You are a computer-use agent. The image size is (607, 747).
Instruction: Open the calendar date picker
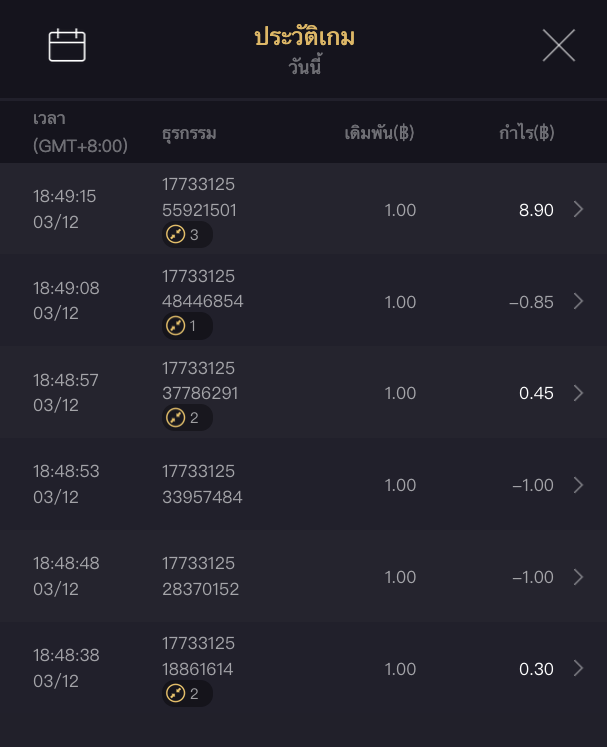click(67, 45)
